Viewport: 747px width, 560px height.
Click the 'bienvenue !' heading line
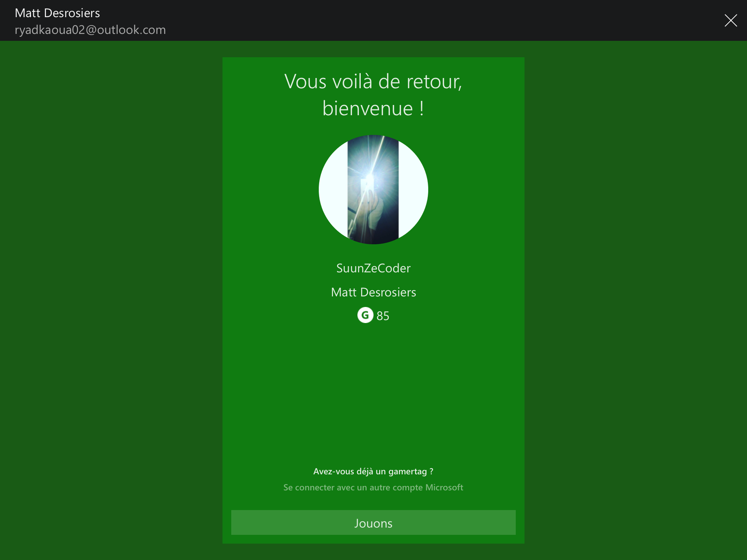tap(373, 109)
